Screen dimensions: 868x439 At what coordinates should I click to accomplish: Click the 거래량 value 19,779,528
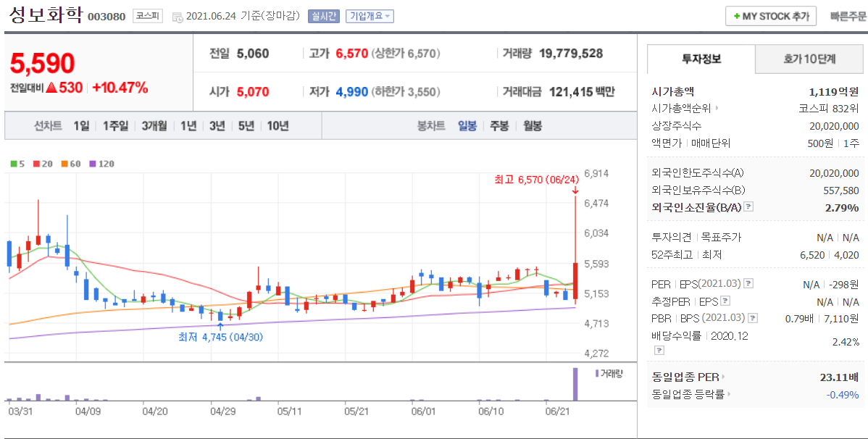coord(571,54)
